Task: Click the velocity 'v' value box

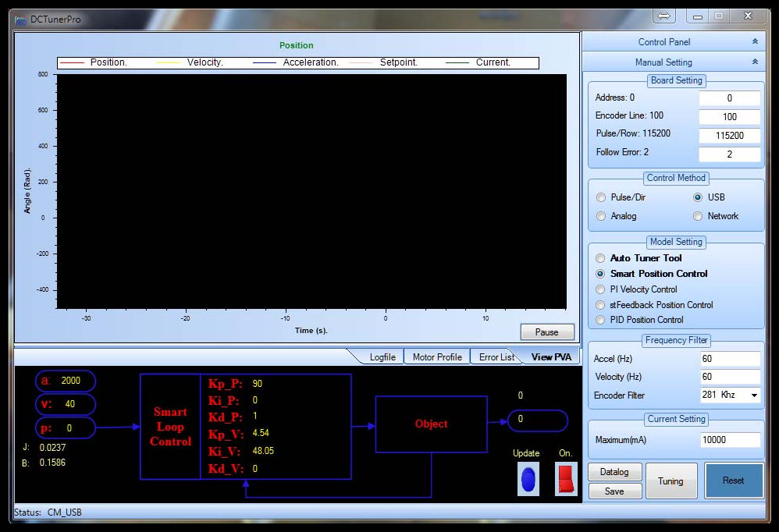Action: click(x=65, y=404)
